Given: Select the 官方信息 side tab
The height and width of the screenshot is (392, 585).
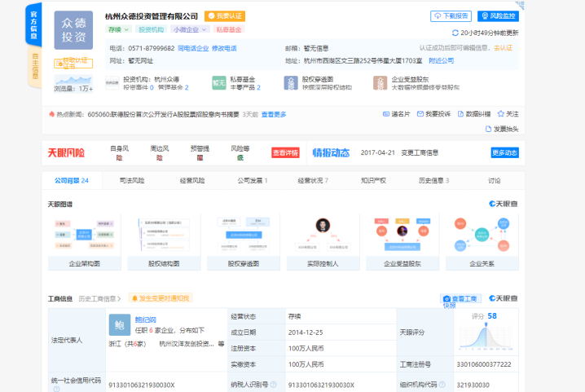Looking at the screenshot, I should (33, 24).
